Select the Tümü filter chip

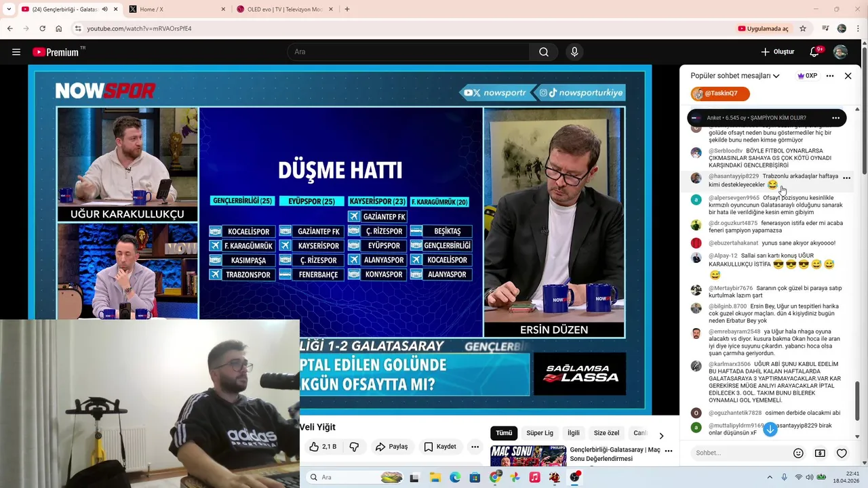(504, 433)
